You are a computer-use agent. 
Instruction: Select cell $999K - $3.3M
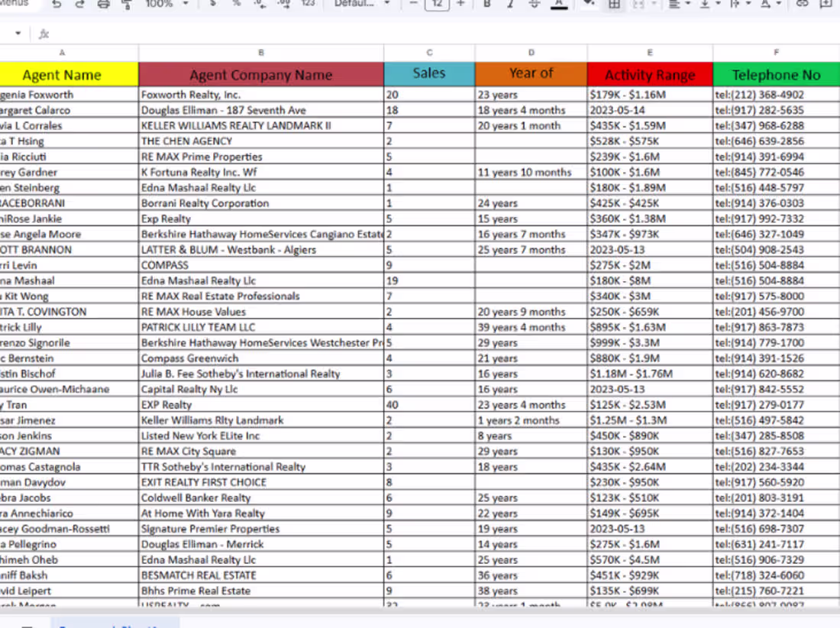[x=650, y=342]
